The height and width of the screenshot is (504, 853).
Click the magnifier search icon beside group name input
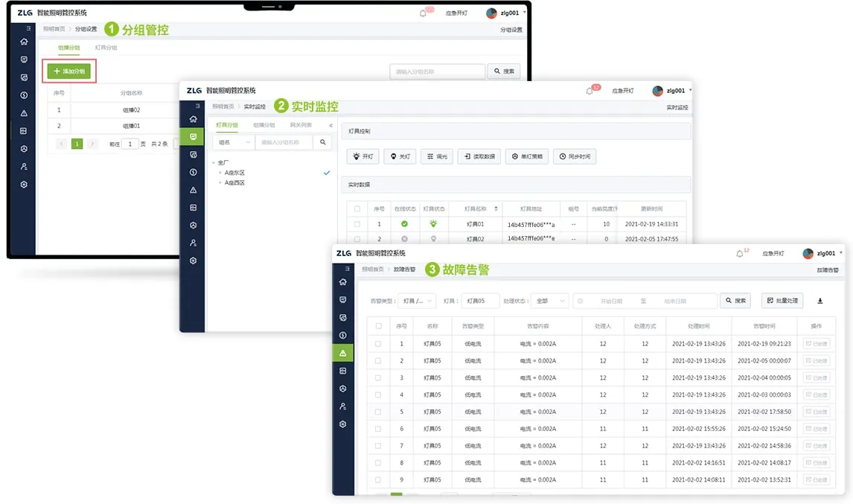click(x=323, y=142)
